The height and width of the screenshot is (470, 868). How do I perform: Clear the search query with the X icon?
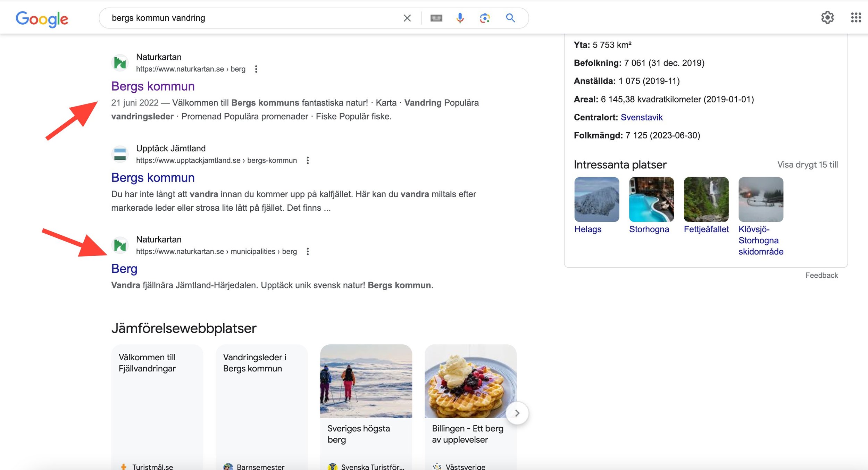[x=407, y=18]
